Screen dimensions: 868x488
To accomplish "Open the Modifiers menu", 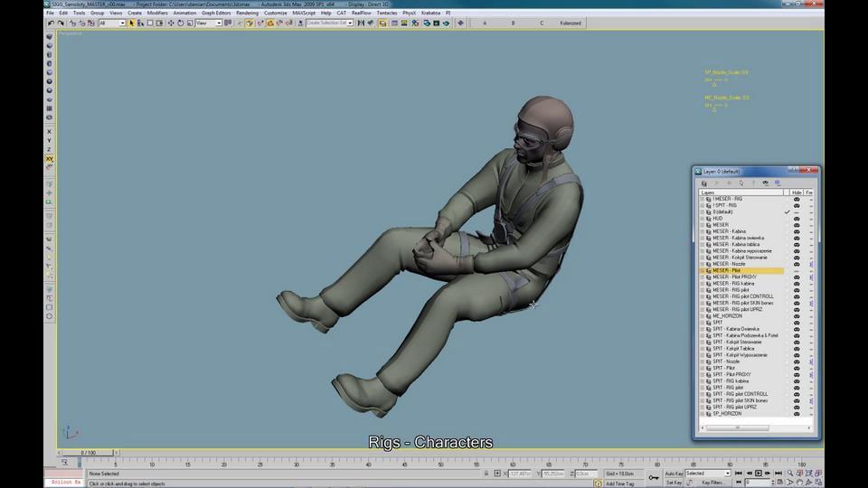I will pos(157,13).
